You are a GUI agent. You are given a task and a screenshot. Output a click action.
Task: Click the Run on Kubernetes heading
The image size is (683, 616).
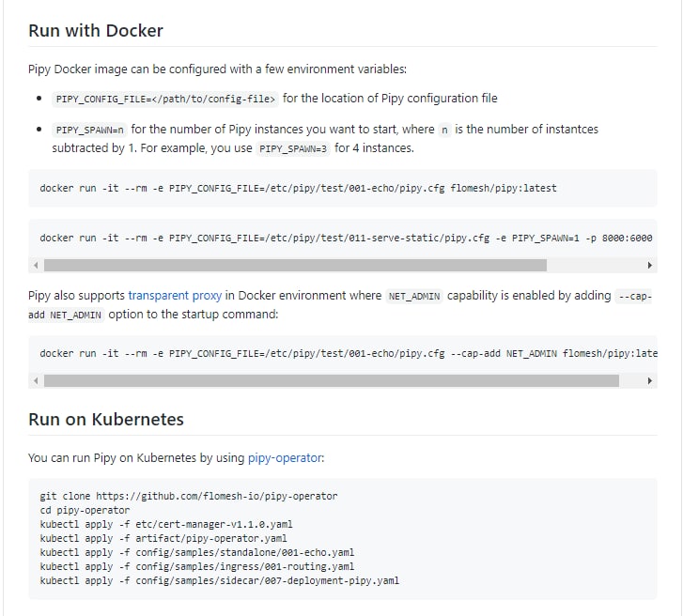[106, 419]
